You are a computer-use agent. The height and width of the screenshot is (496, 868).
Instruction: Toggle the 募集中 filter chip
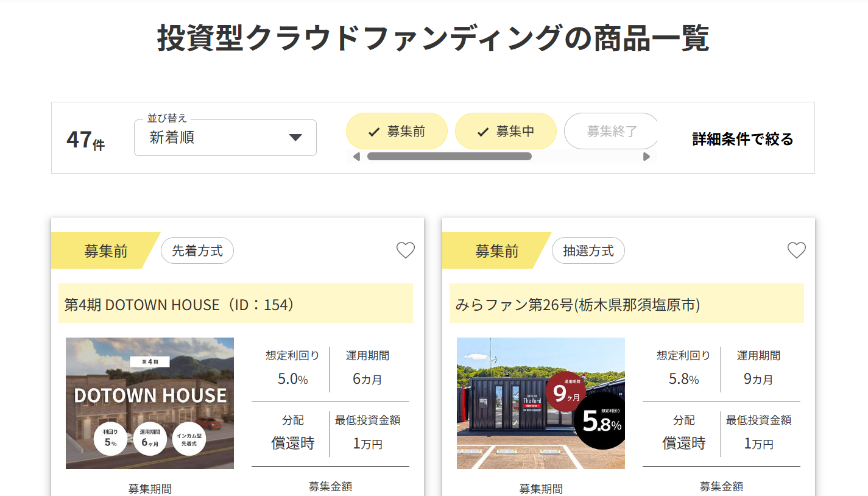coord(506,131)
